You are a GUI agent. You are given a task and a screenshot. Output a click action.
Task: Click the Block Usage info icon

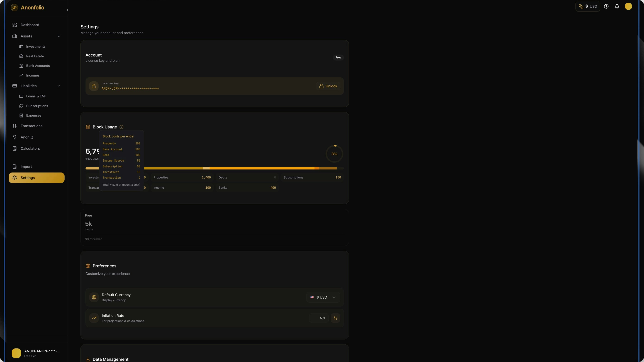point(121,127)
